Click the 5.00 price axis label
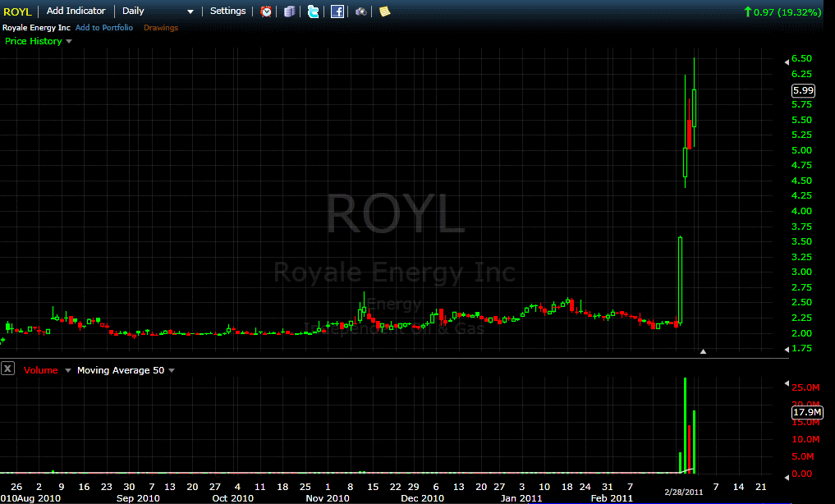This screenshot has height=504, width=835. point(801,150)
